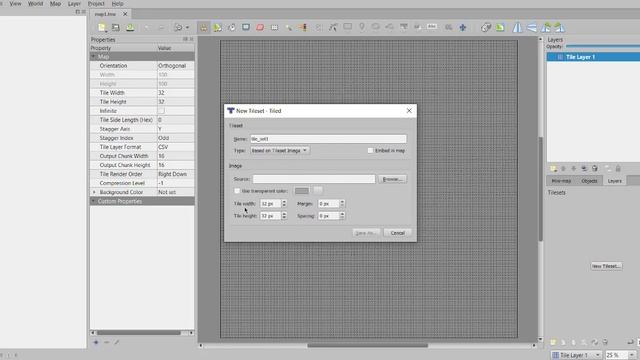Collapse the Custom Properties group

tap(93, 201)
